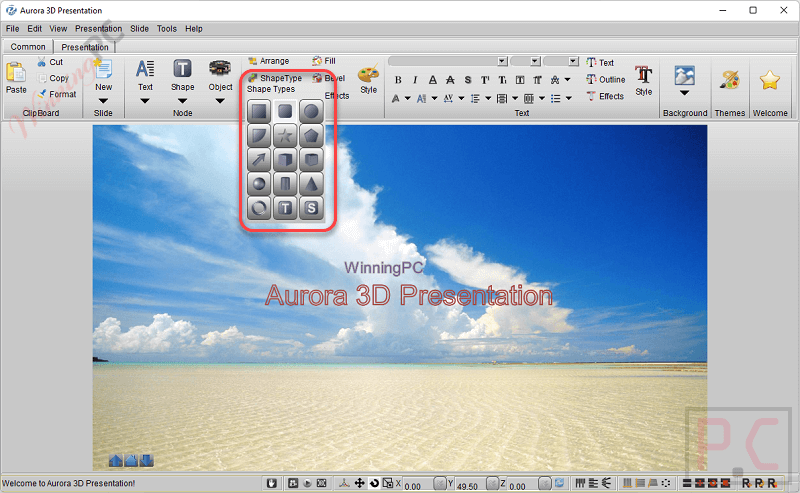Click the Z position input field
This screenshot has height=493, width=800.
(522, 484)
